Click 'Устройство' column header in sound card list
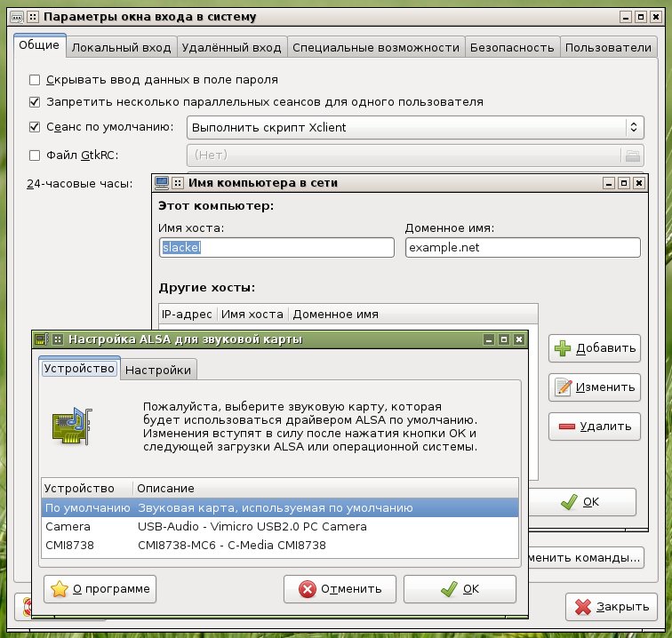The image size is (672, 638). point(87,489)
